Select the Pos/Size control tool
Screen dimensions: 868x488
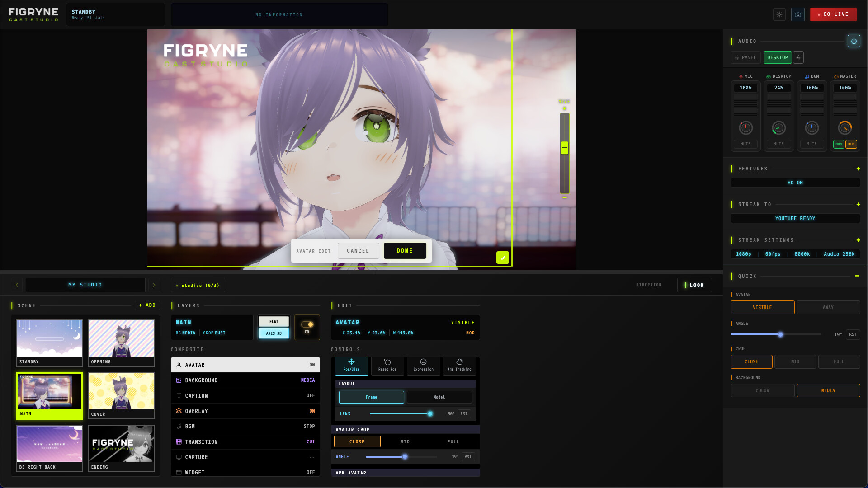coord(352,366)
